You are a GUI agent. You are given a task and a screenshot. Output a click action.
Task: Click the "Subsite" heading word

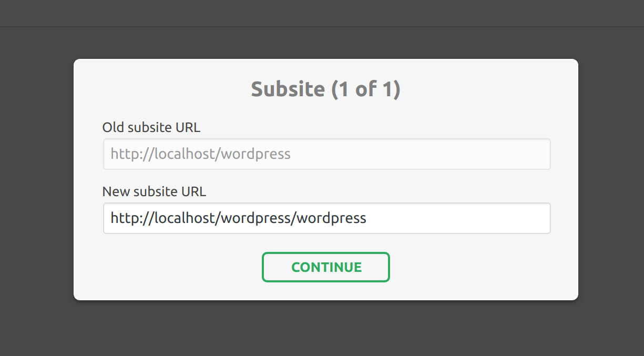[x=288, y=89]
